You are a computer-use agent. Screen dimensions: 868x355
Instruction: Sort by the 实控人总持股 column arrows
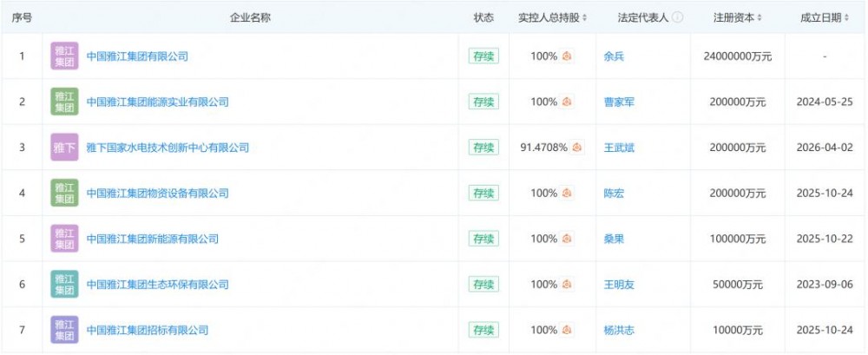coord(584,17)
